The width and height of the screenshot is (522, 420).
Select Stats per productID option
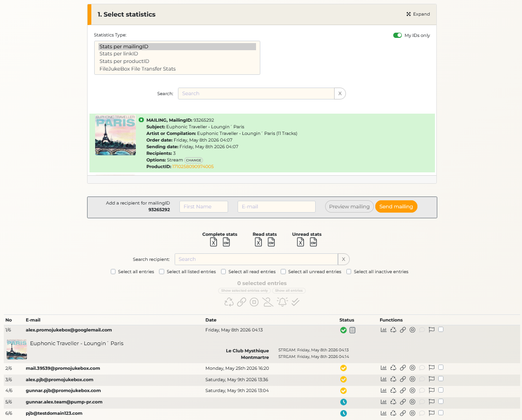tap(177, 61)
